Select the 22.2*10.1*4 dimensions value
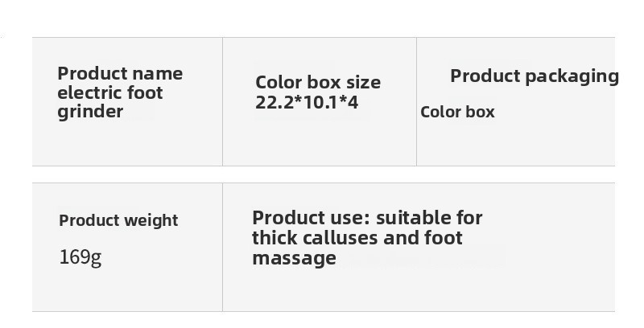The image size is (644, 328). [307, 102]
